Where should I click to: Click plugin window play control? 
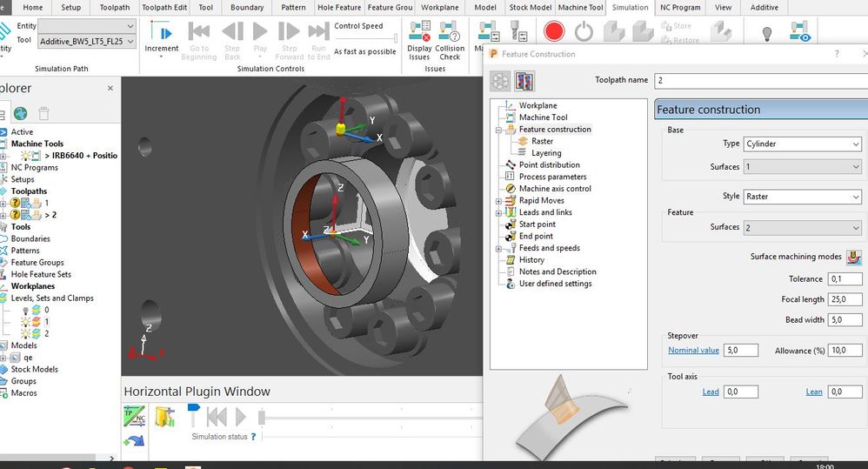point(241,417)
